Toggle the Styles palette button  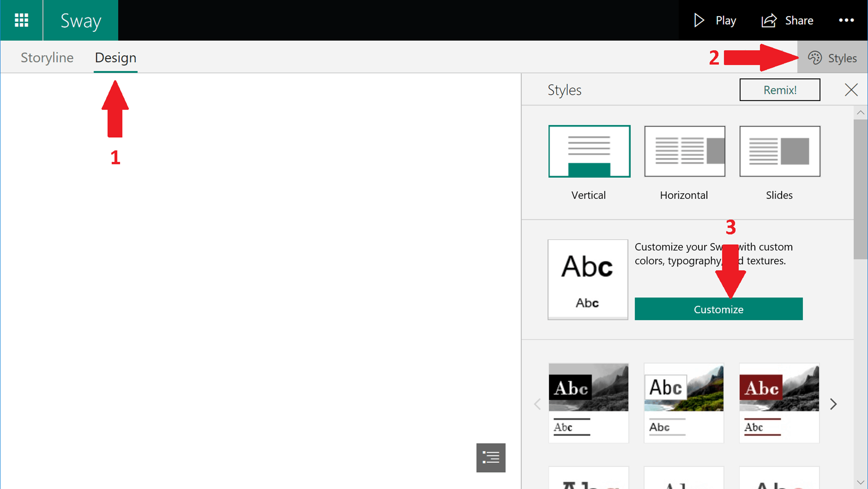tap(832, 58)
